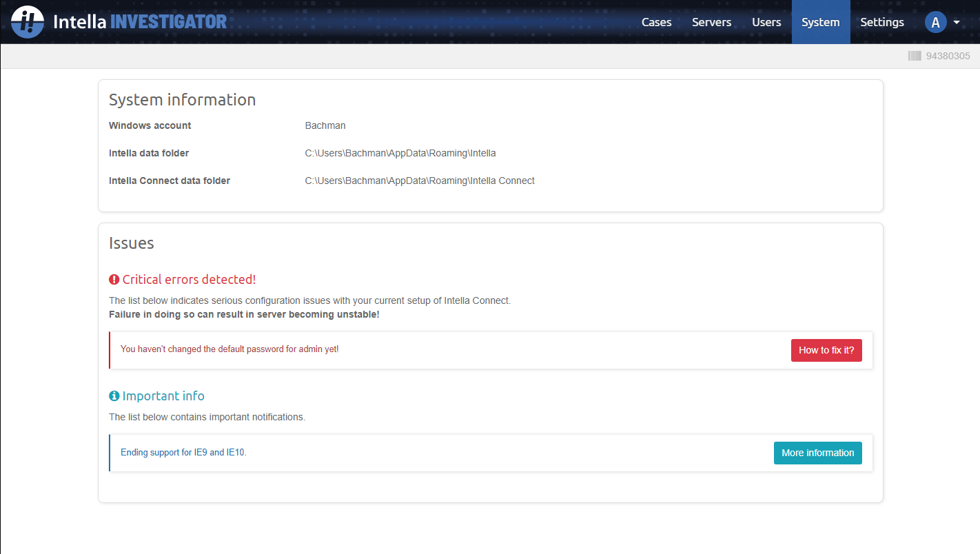
Task: Open the Settings tab
Action: (x=881, y=22)
